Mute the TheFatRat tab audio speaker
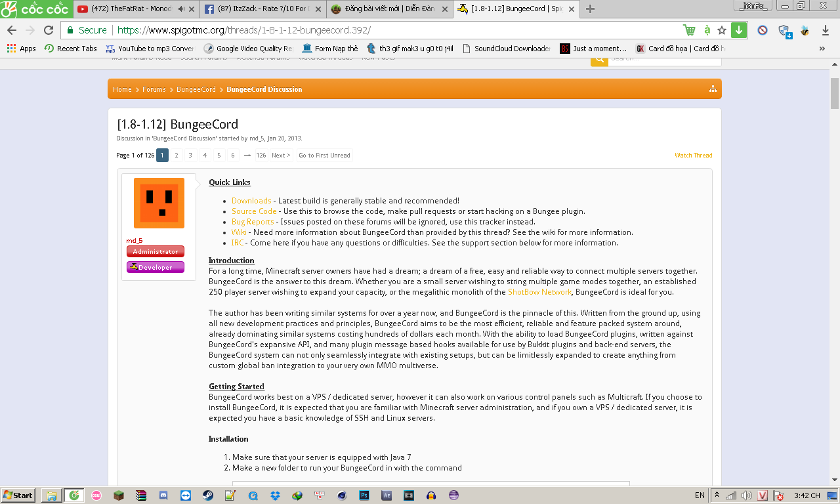 pyautogui.click(x=181, y=9)
